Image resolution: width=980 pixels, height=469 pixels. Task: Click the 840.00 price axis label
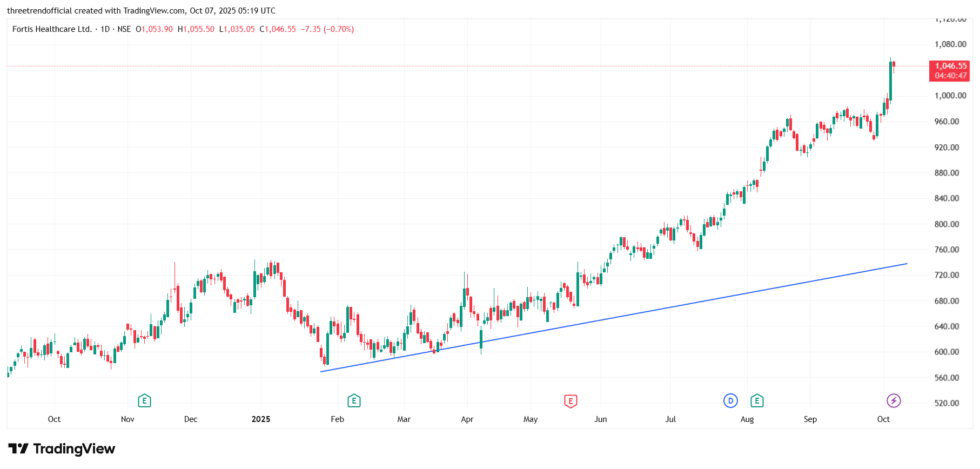coord(947,198)
